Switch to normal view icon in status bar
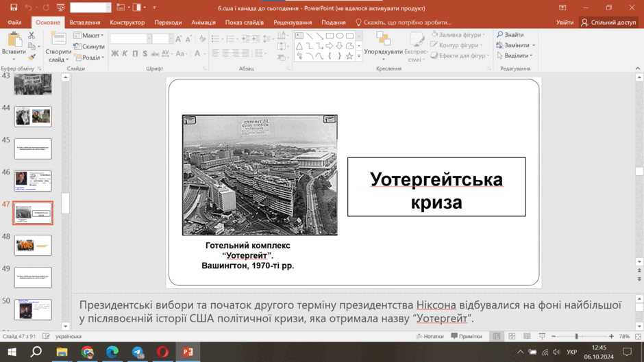The height and width of the screenshot is (362, 644). [497, 336]
